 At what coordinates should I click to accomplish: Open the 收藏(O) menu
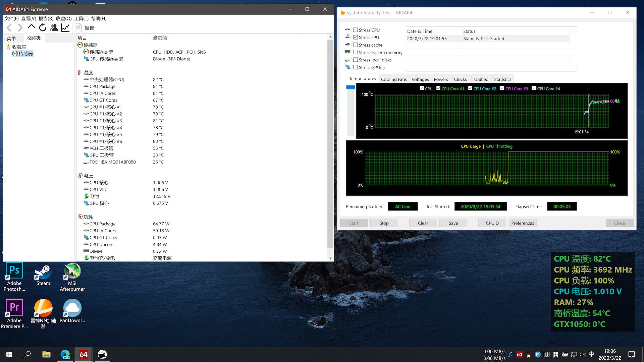pos(64,18)
